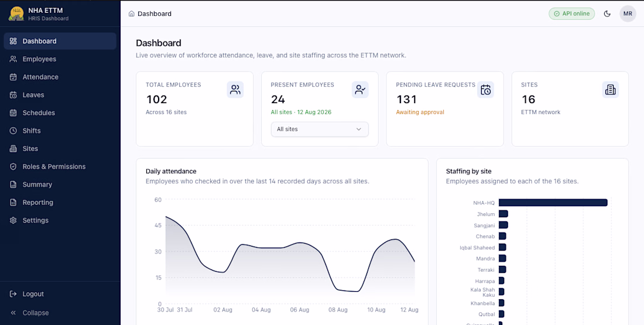Click the NHA ETTM logo icon
Screen dimensions: 644x325
click(16, 13)
